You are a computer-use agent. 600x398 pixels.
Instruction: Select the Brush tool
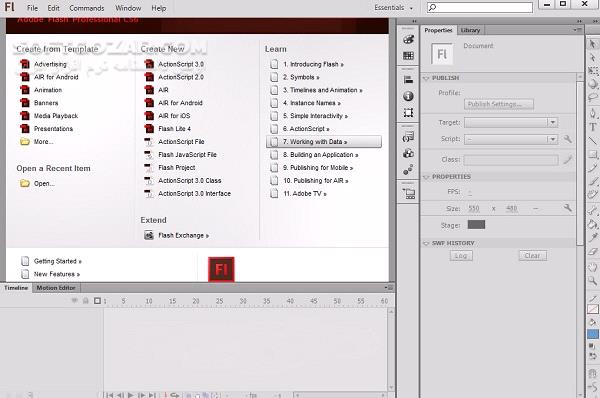(x=593, y=181)
